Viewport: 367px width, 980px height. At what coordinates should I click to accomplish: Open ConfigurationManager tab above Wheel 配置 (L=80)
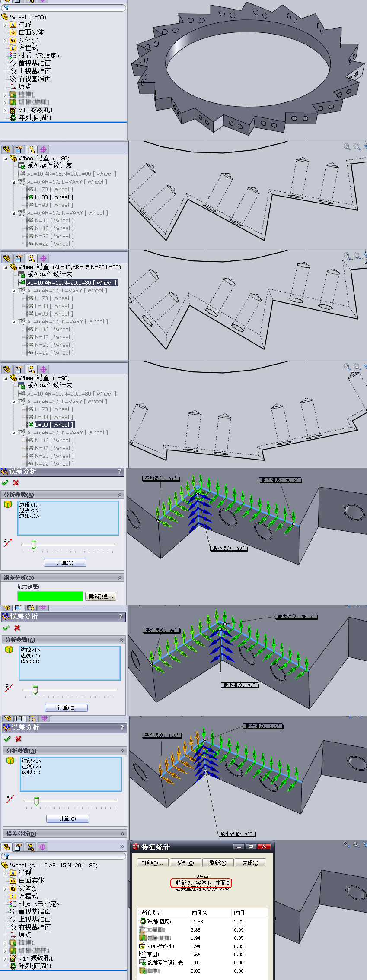coord(31,149)
